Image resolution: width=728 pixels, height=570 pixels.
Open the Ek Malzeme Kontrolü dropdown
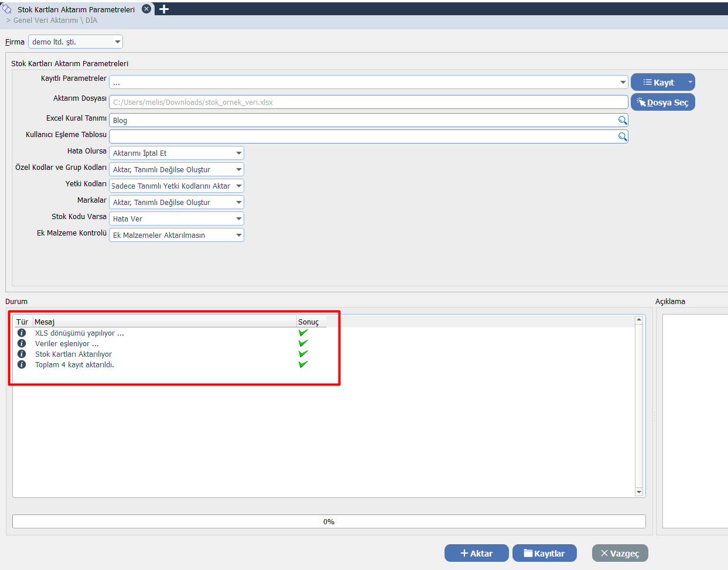click(238, 235)
